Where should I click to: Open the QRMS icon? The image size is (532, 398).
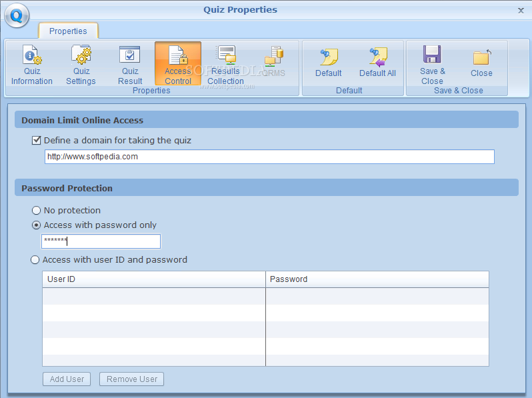[274, 62]
